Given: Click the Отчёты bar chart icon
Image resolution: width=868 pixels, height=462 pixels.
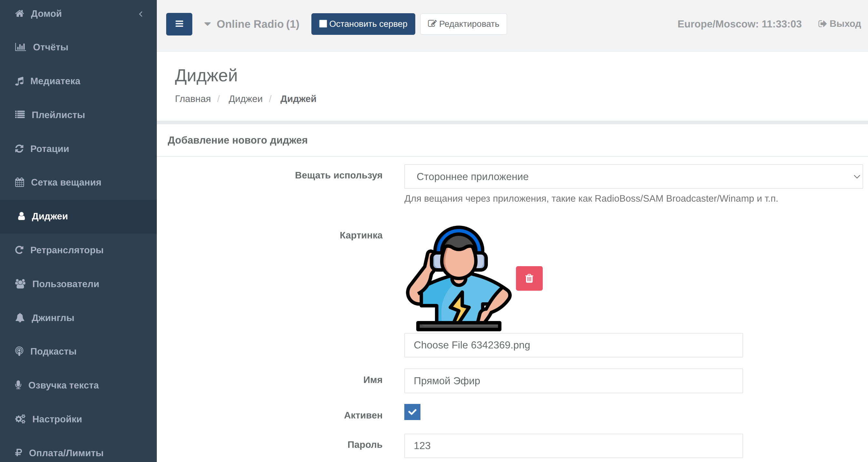Looking at the screenshot, I should 20,47.
